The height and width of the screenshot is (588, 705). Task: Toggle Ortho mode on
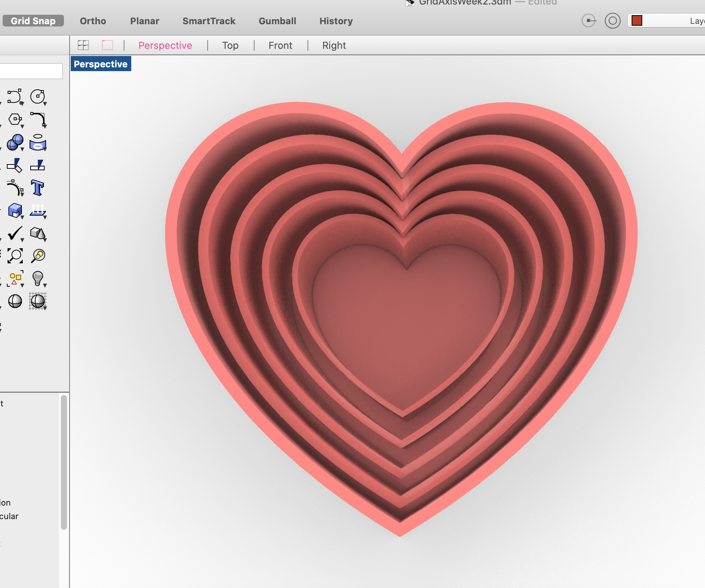pyautogui.click(x=92, y=21)
